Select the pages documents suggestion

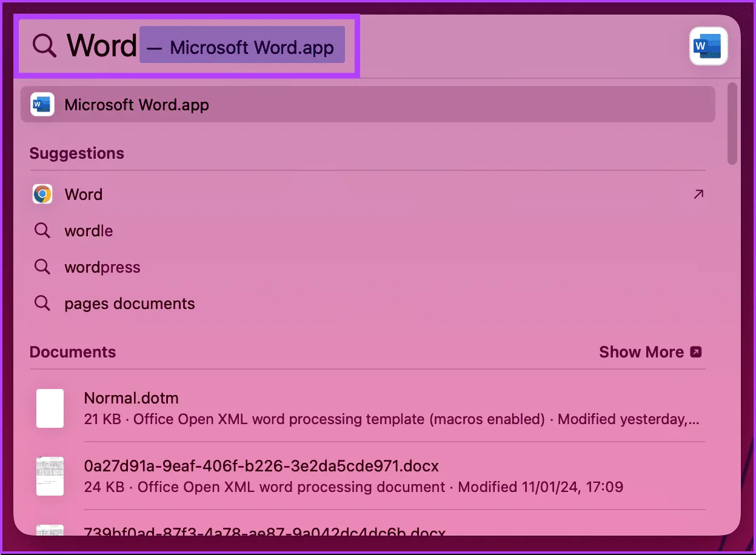pos(130,304)
